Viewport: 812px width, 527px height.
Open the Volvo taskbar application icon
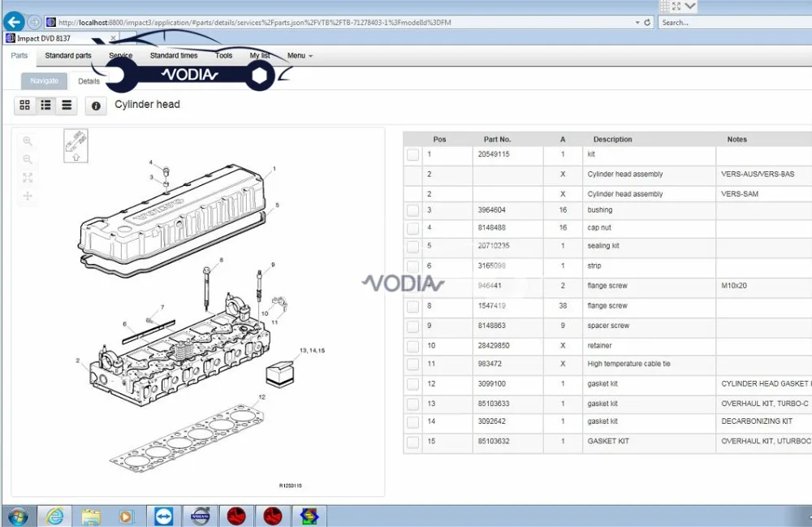(200, 516)
